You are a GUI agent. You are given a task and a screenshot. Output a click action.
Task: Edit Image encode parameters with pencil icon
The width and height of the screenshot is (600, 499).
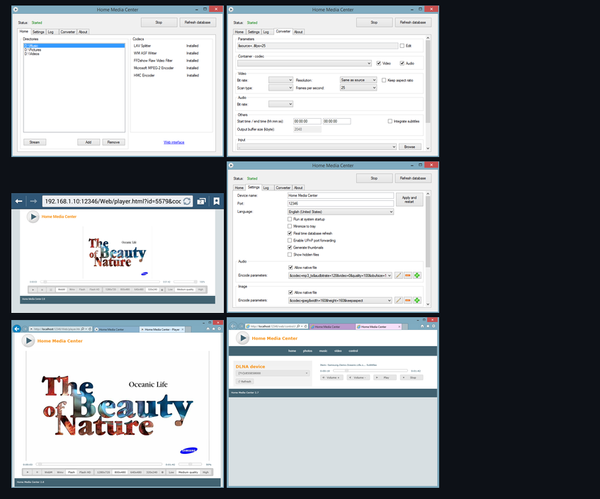click(x=398, y=300)
